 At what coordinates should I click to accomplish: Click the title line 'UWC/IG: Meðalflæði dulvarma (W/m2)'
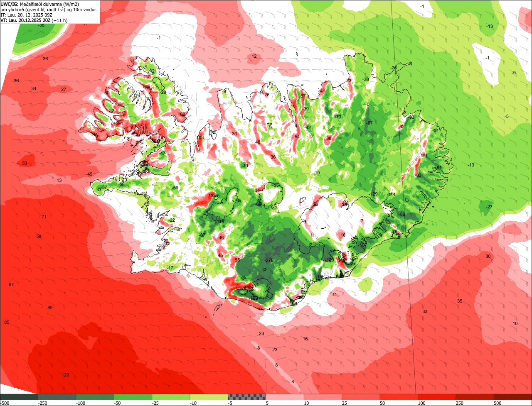click(40, 4)
